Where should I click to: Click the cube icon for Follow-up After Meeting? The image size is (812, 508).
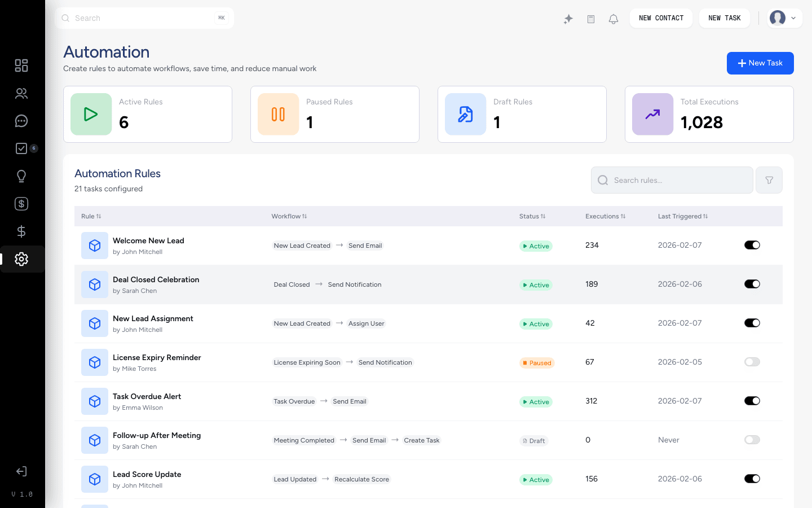[95, 440]
